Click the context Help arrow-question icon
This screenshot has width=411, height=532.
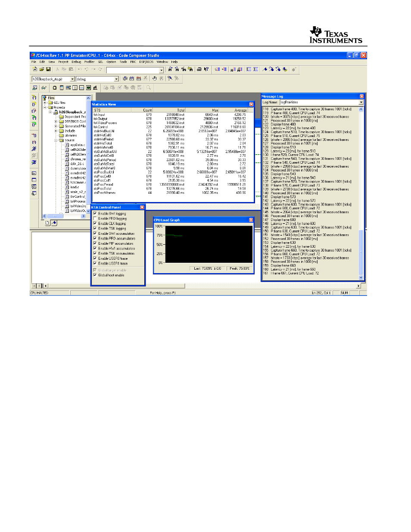(x=206, y=69)
